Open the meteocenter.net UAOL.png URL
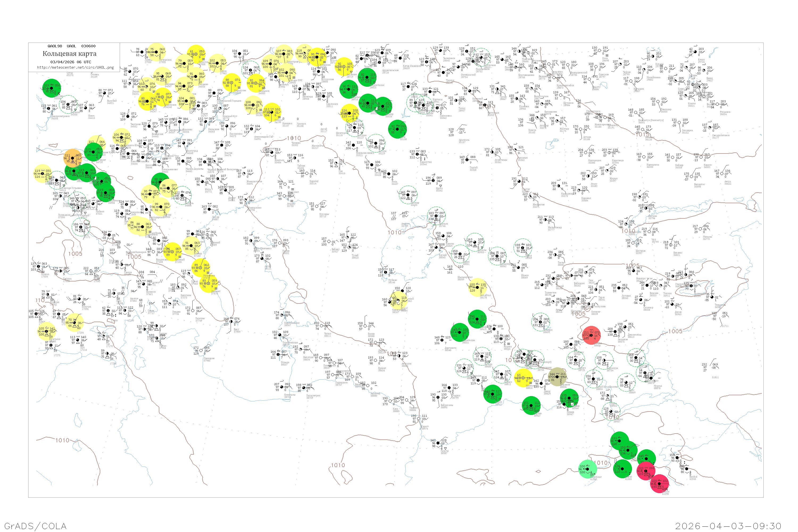This screenshot has width=798, height=532. point(75,68)
